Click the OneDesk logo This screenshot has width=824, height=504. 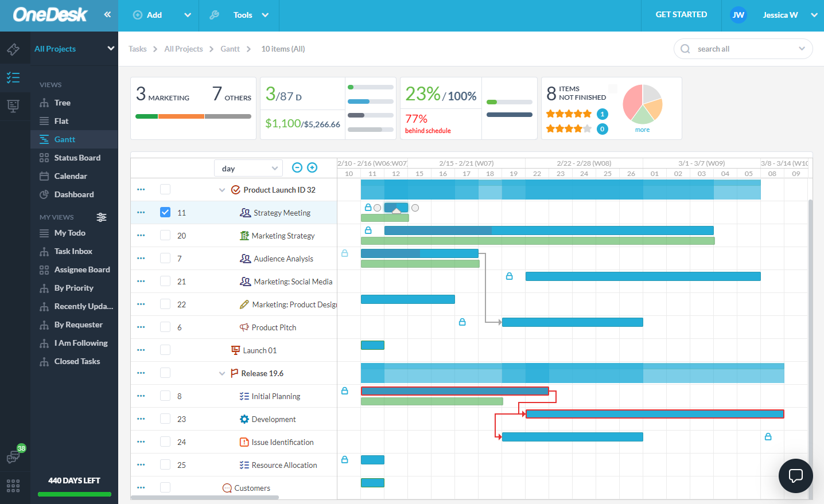[x=50, y=15]
